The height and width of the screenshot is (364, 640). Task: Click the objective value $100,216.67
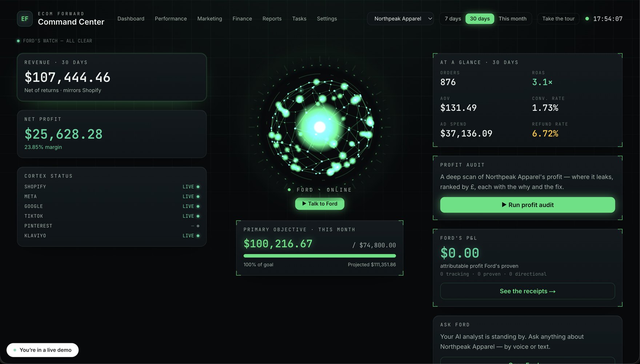(x=278, y=244)
